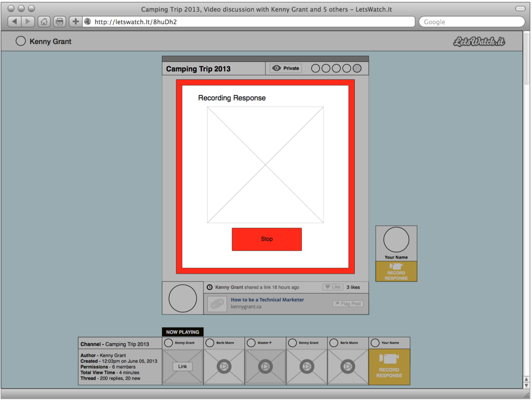
Task: Click the print icon in toolbar
Action: (x=59, y=22)
